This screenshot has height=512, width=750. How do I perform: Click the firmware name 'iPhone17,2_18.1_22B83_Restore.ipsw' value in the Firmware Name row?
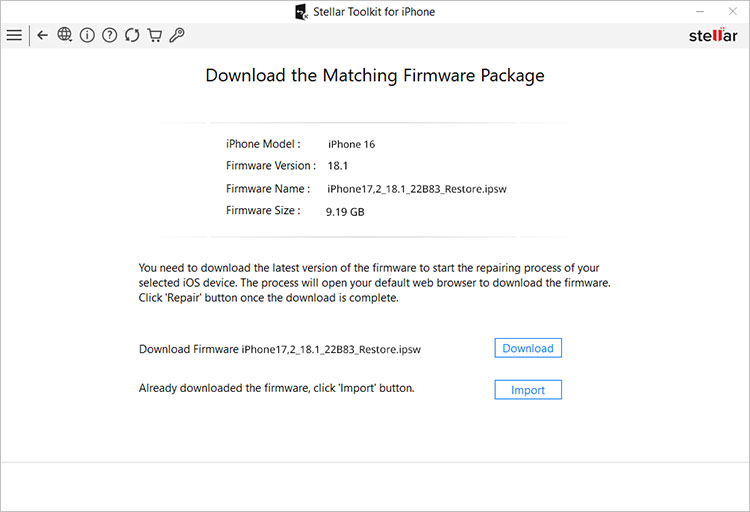tap(417, 189)
